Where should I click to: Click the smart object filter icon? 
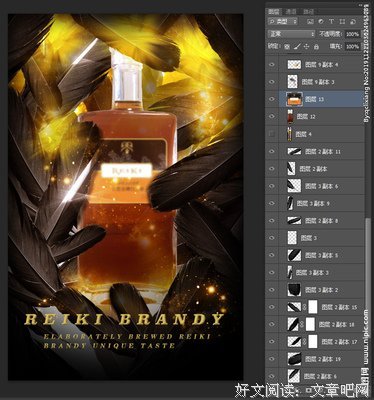[x=353, y=22]
